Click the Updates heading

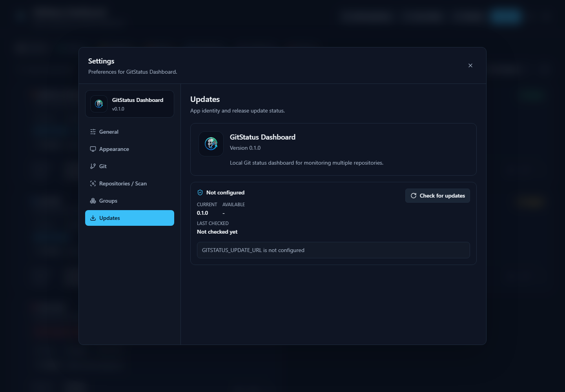pyautogui.click(x=205, y=99)
